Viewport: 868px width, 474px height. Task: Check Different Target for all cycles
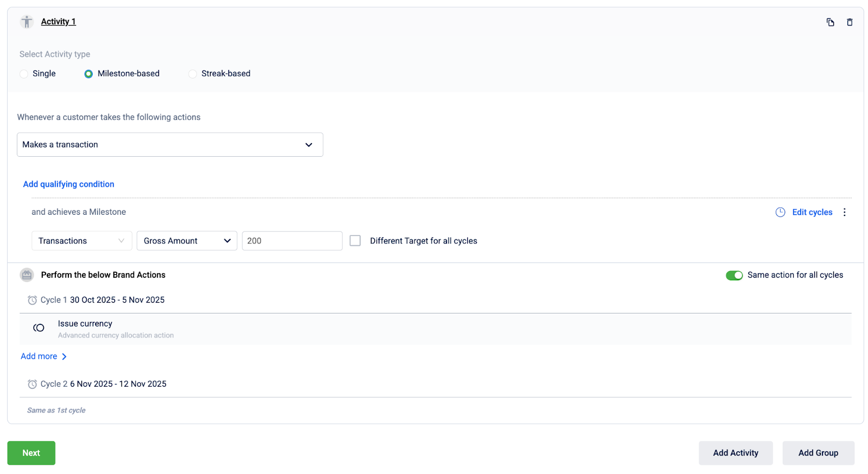click(x=355, y=240)
